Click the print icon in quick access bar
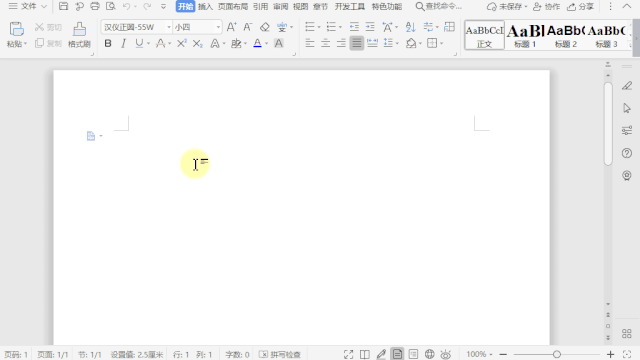Image resolution: width=640 pixels, height=360 pixels. [x=95, y=6]
